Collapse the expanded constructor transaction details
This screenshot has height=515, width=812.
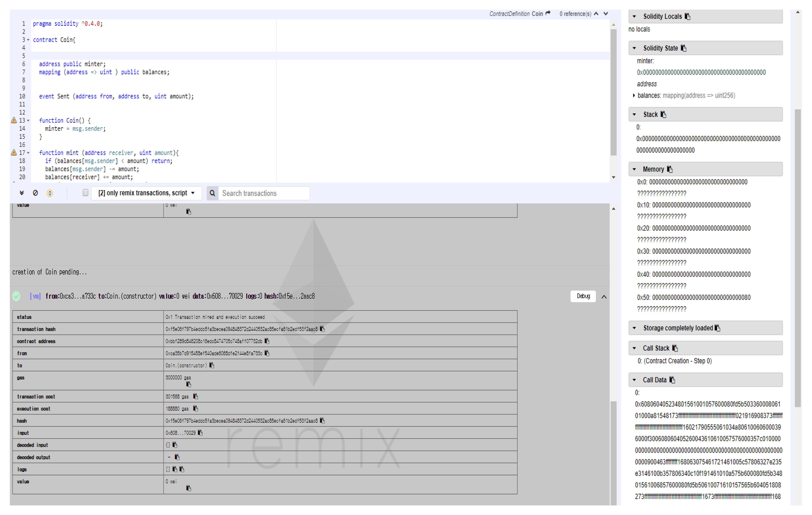pyautogui.click(x=604, y=297)
